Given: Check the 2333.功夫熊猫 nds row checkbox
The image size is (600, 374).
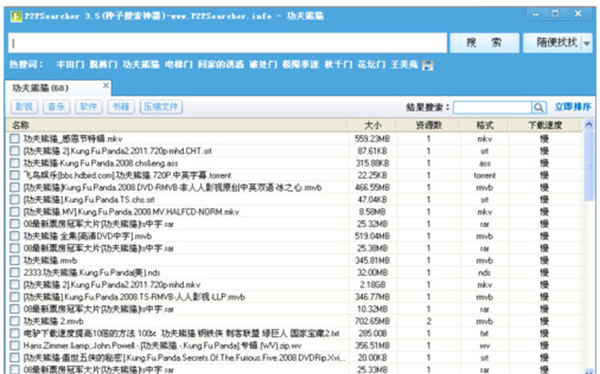Looking at the screenshot, I should point(15,273).
